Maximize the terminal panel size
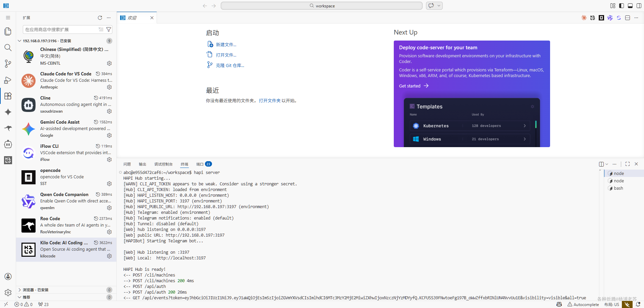Screen dimensions: 644x308 click(628, 164)
